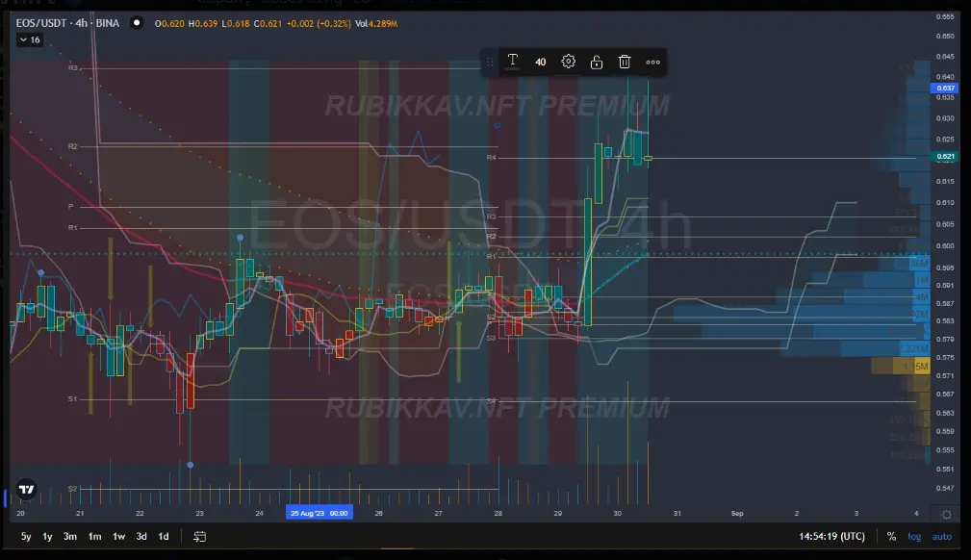This screenshot has width=971, height=560.
Task: Click the 0.600 price axis label
Action: tap(945, 246)
